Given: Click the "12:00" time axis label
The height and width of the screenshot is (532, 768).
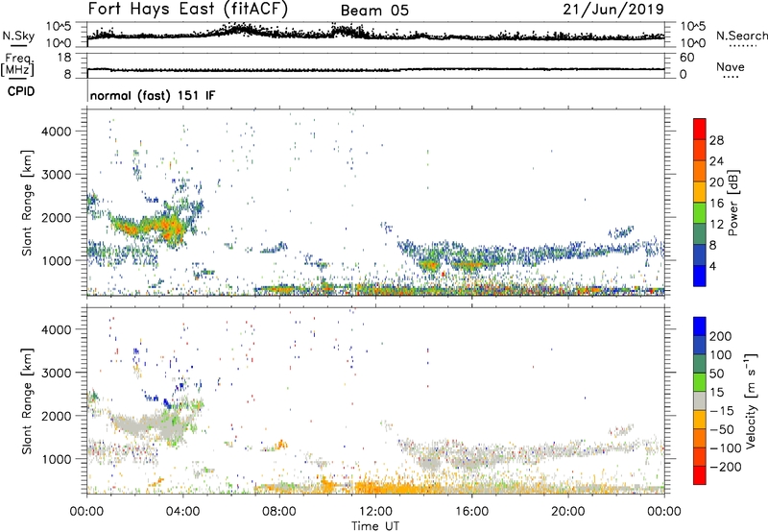Looking at the screenshot, I should tap(375, 512).
